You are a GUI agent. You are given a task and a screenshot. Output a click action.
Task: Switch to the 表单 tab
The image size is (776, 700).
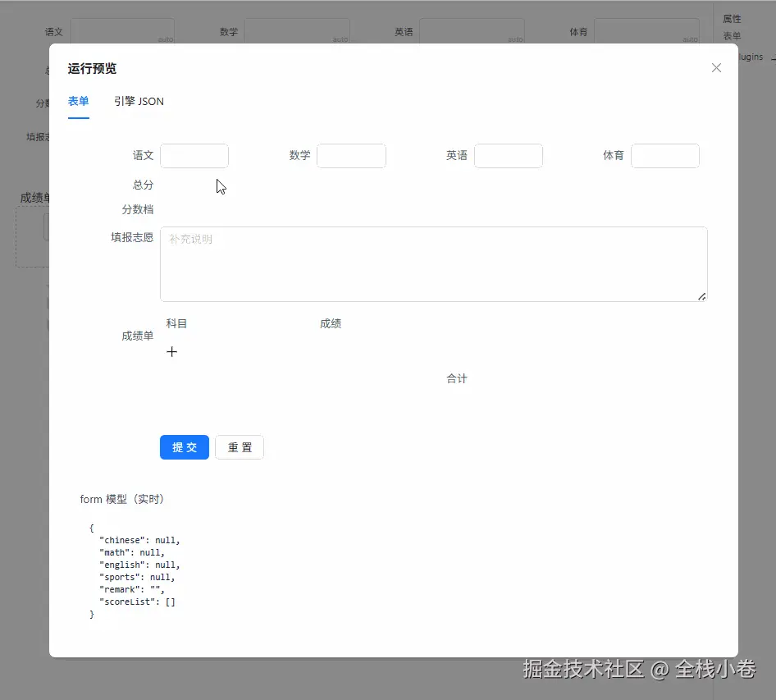[78, 101]
